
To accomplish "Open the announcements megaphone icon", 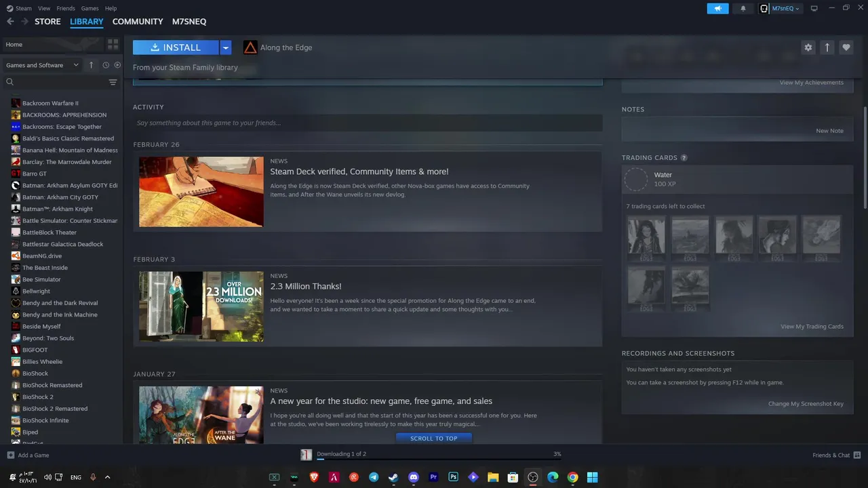I will tap(717, 8).
